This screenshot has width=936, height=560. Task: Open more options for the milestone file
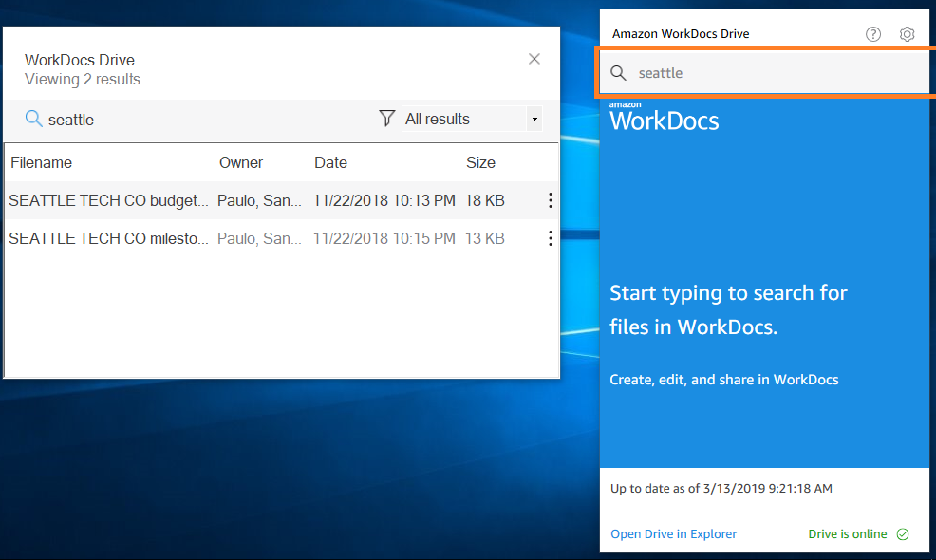(x=550, y=238)
